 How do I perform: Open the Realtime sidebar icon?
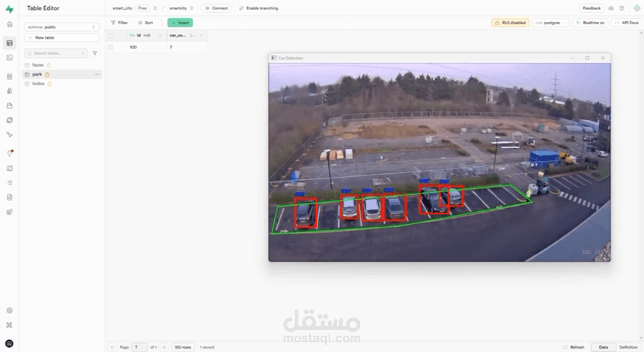tap(10, 135)
